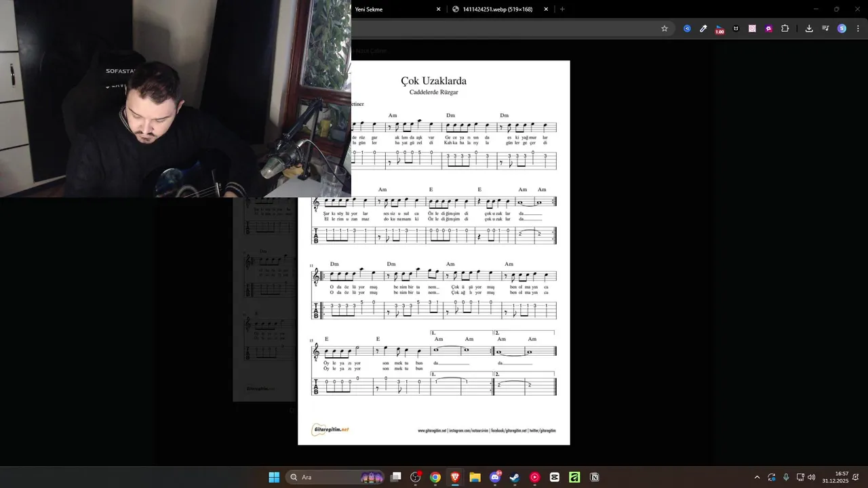This screenshot has width=868, height=488.
Task: Close the 1411424251.webp tab
Action: coord(546,9)
